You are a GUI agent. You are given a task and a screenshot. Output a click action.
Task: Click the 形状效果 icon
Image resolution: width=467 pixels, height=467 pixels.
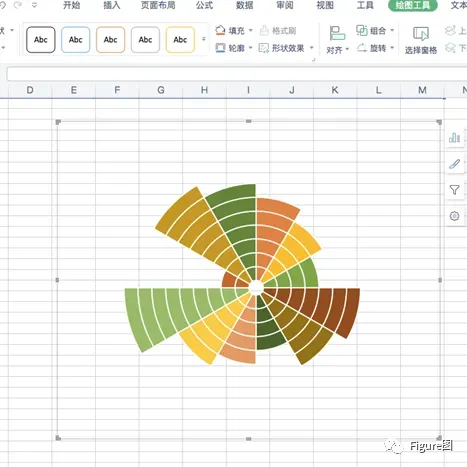pyautogui.click(x=264, y=48)
